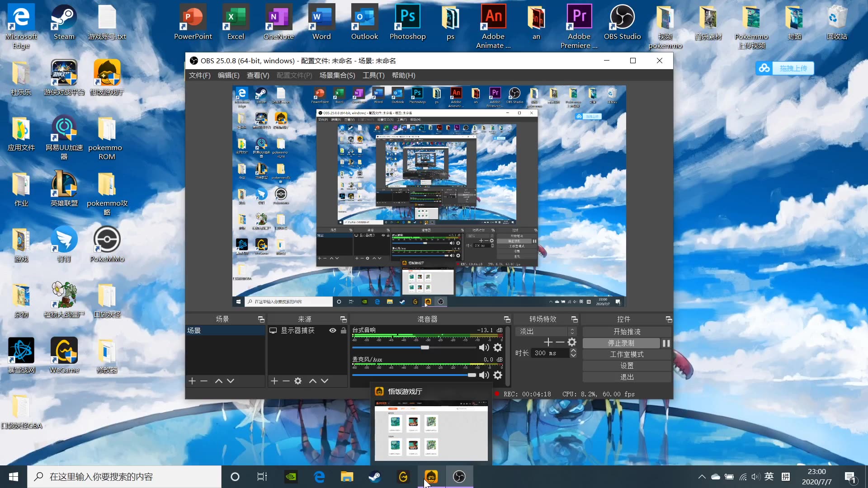Image resolution: width=868 pixels, height=488 pixels.
Task: Click OBS Studio taskbar icon
Action: click(x=459, y=476)
